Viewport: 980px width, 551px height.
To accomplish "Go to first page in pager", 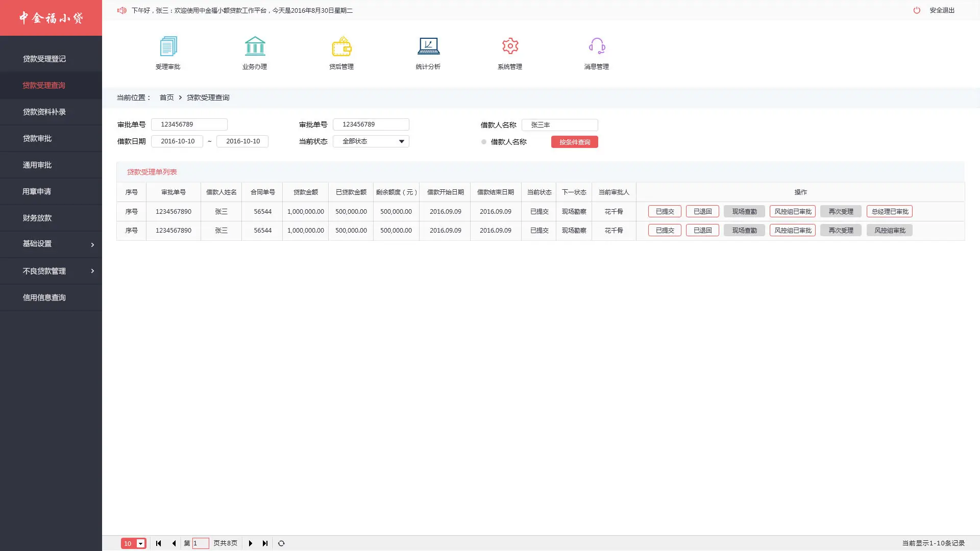I will pyautogui.click(x=159, y=543).
